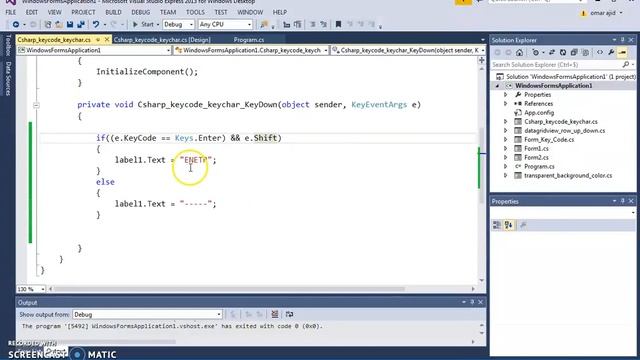This screenshot has width=640, height=360.
Task: Select the Solution 'WindowsFormsApplication1' node
Action: (566, 77)
